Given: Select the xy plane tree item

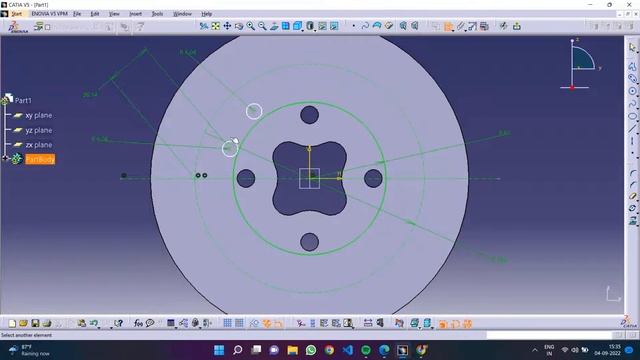Looking at the screenshot, I should coord(38,116).
